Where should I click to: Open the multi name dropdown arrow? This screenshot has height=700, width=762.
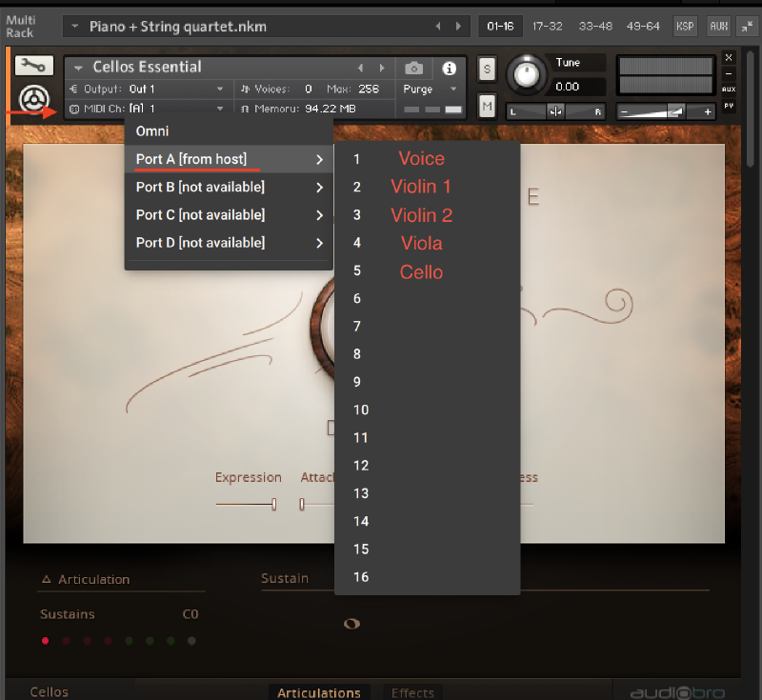click(75, 27)
